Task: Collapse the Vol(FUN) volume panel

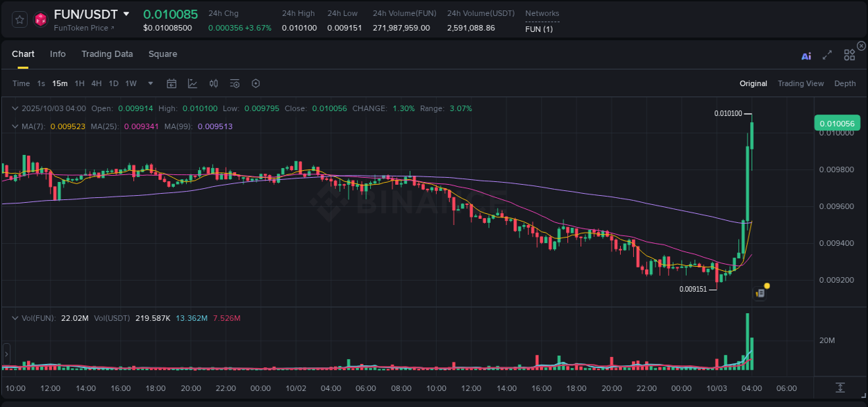Action: point(15,317)
